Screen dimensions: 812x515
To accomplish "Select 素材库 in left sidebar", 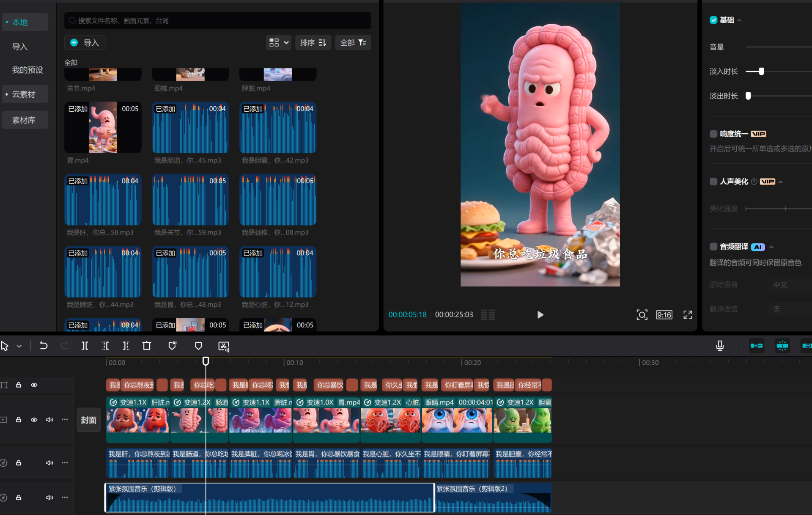I will pyautogui.click(x=24, y=120).
